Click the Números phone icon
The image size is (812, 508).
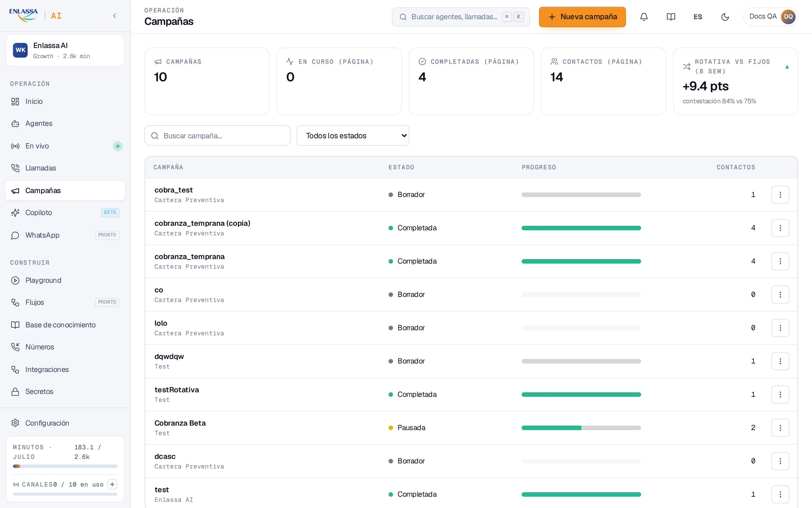[15, 347]
